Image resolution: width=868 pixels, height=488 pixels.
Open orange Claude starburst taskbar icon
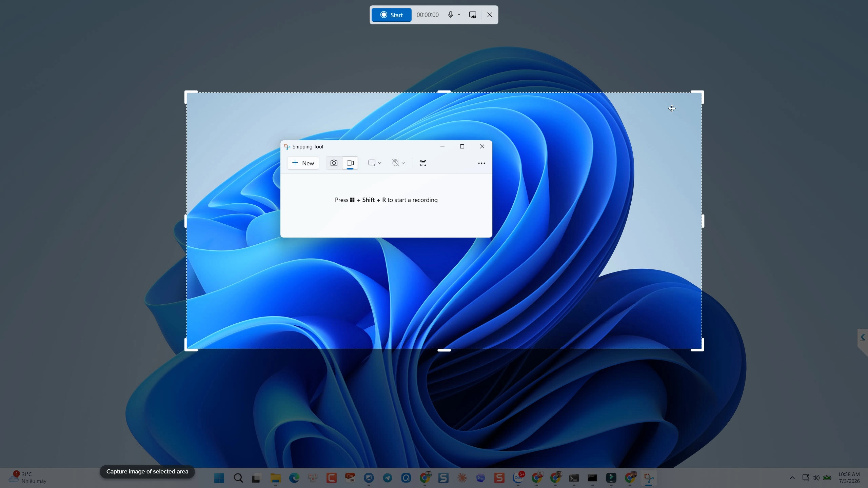462,478
